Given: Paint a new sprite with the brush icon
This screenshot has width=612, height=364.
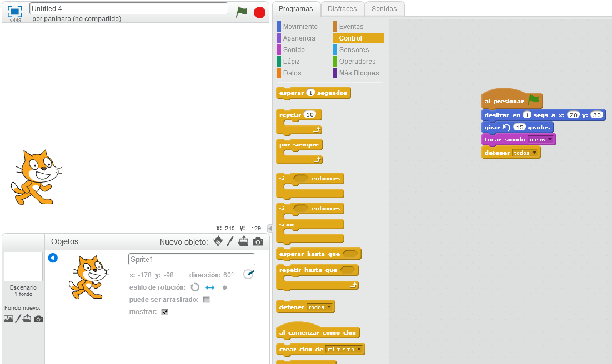Looking at the screenshot, I should click(x=230, y=241).
